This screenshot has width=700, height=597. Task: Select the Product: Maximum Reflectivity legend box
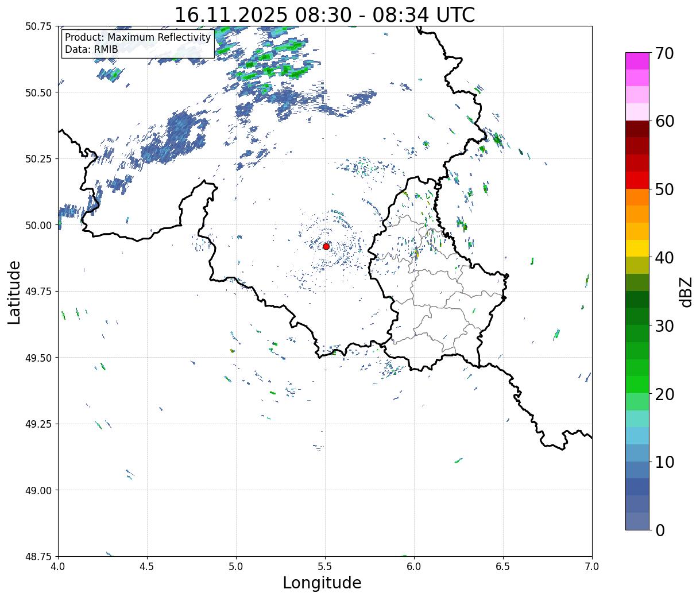point(138,44)
